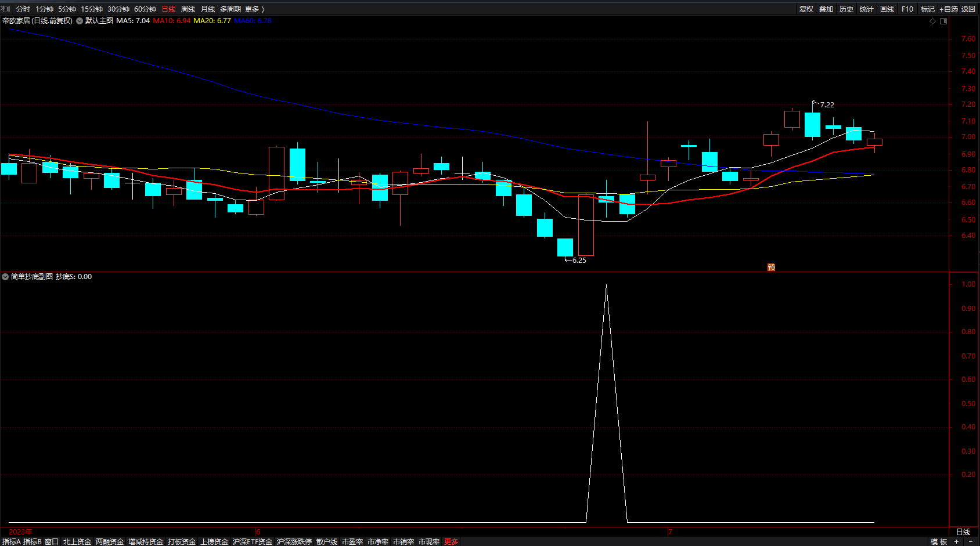980x546 pixels.
Task: Select the 60分钟 period tab
Action: click(x=145, y=9)
